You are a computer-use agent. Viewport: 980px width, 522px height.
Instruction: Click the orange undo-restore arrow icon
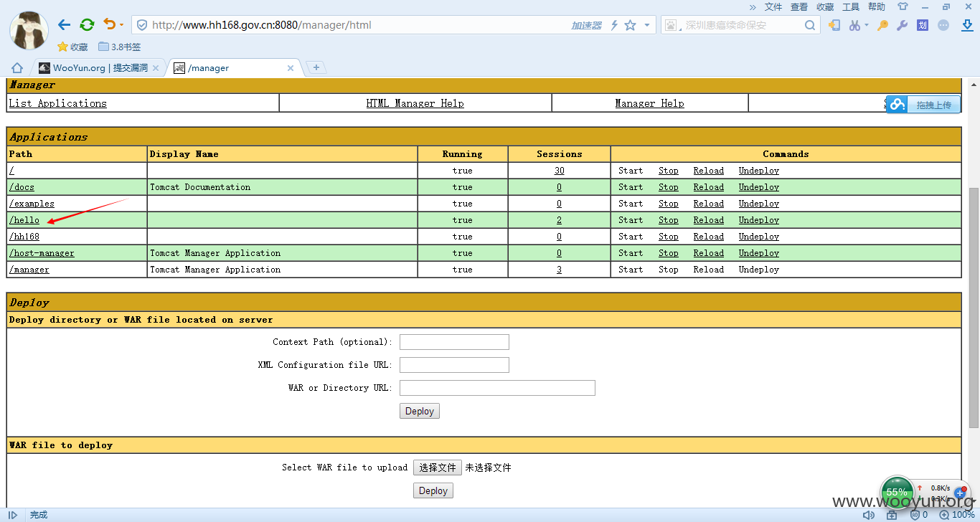[109, 25]
